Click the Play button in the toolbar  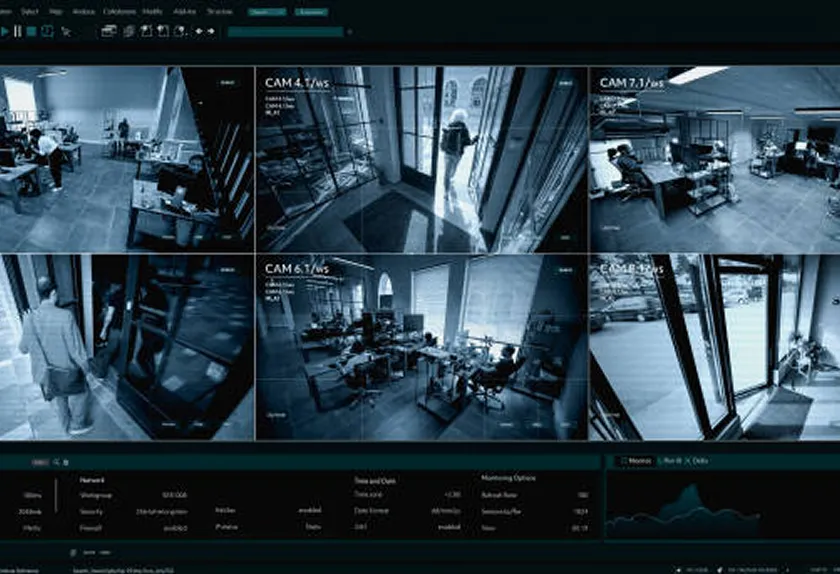coord(4,32)
